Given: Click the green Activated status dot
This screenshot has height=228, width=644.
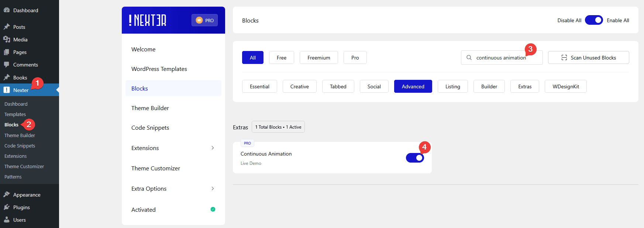Looking at the screenshot, I should point(213,209).
